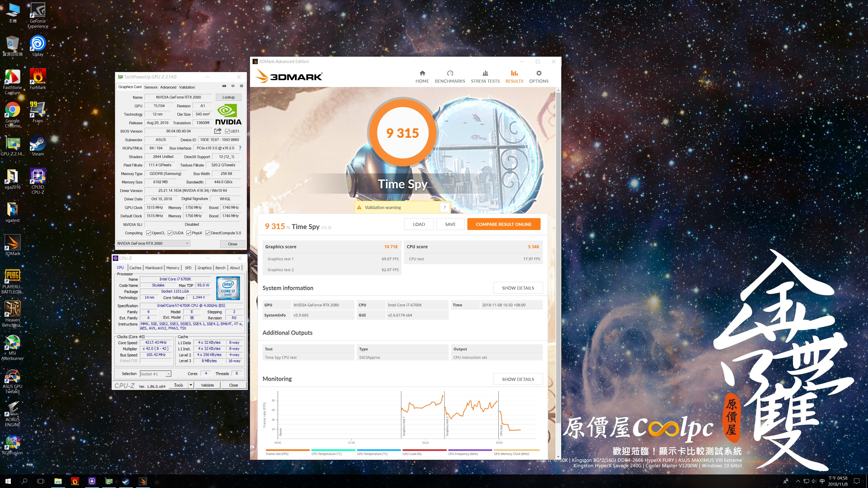Click GPU-Z refresh icon

(x=233, y=86)
